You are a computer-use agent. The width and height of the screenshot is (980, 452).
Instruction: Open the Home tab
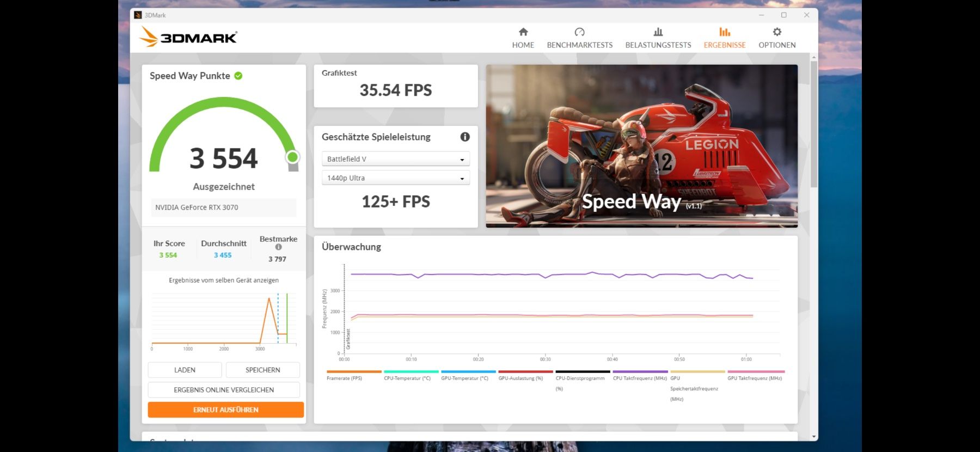click(x=523, y=38)
